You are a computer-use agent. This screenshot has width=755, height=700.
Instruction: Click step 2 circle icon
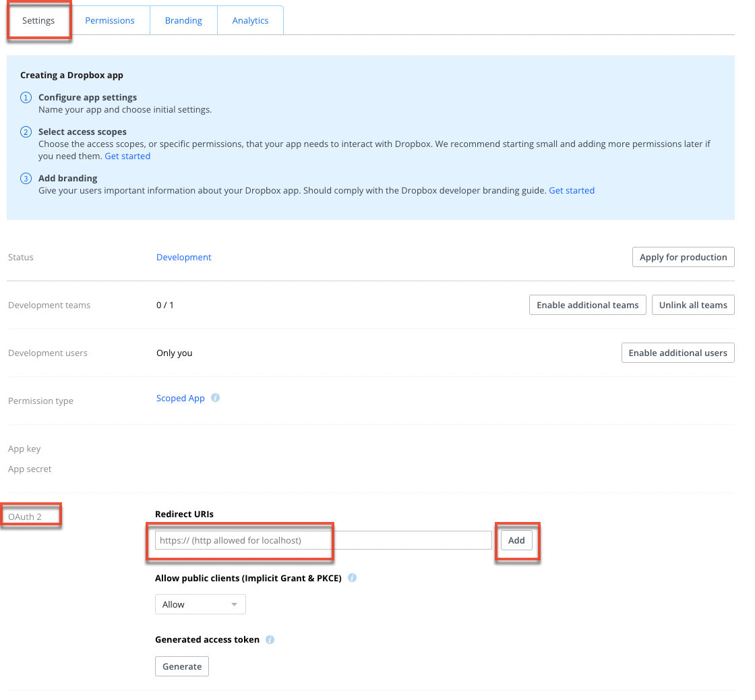point(26,132)
